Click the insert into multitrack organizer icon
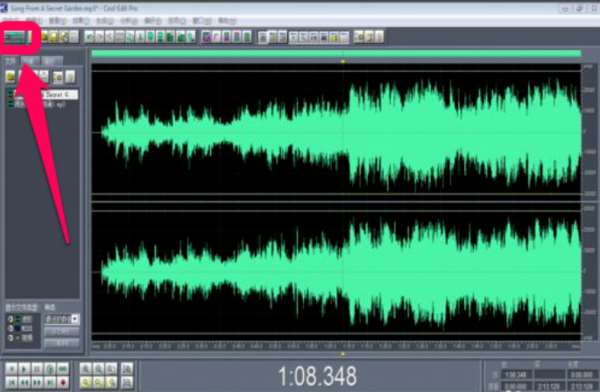The width and height of the screenshot is (600, 392). tap(58, 77)
